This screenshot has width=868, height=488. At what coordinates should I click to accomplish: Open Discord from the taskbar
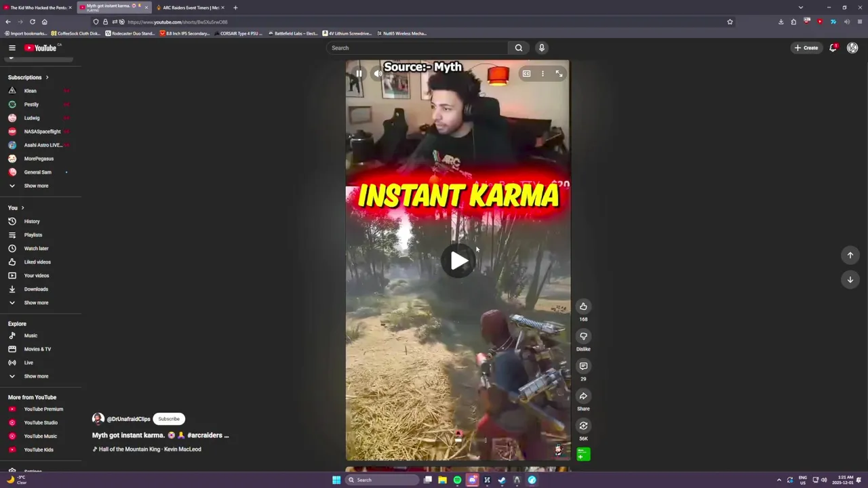(472, 480)
